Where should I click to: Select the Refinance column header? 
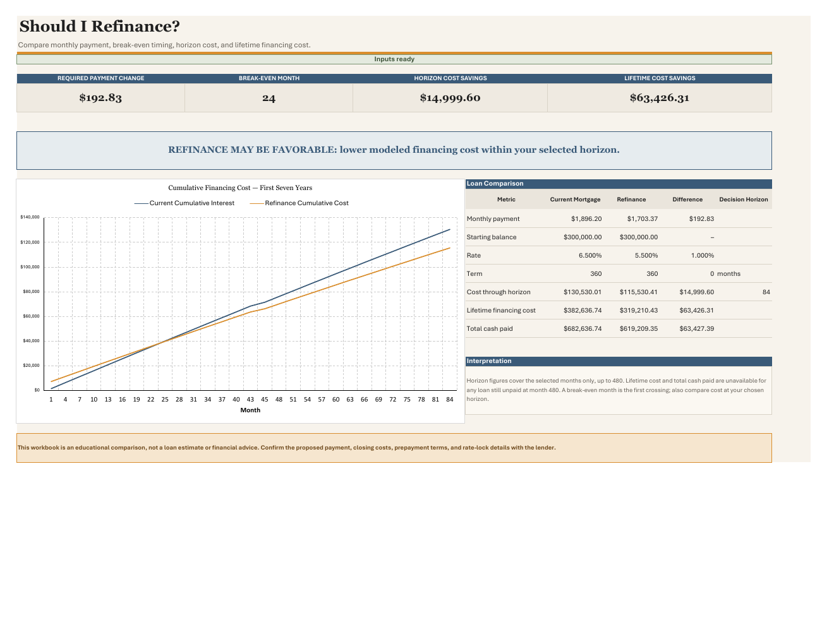[631, 200]
